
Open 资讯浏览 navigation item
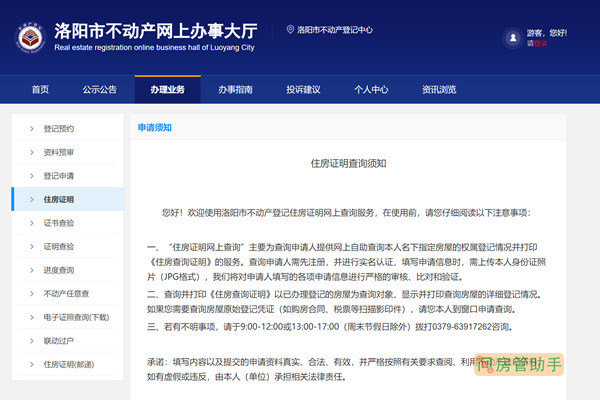439,90
